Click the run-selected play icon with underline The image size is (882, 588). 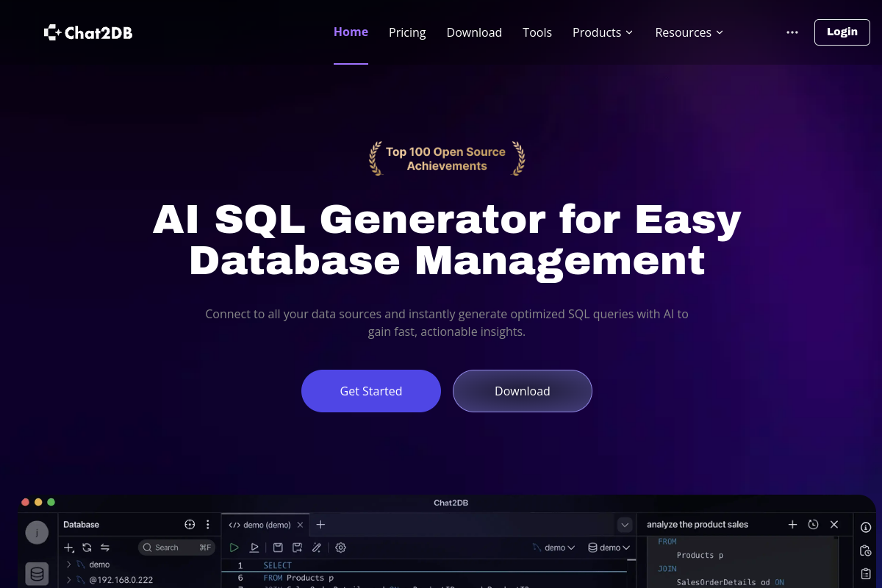point(254,548)
